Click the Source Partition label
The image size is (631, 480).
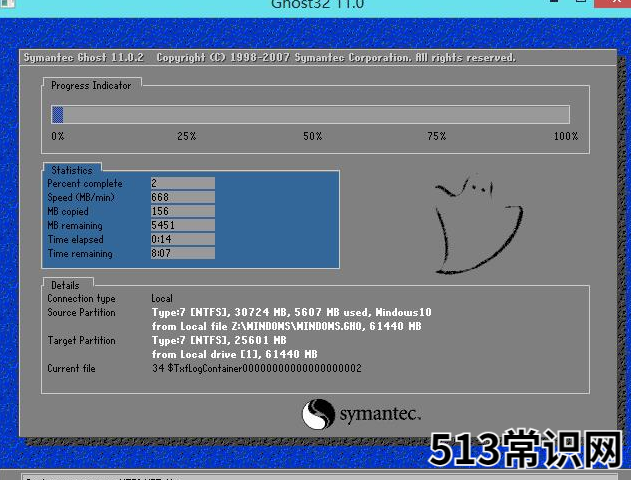point(81,312)
